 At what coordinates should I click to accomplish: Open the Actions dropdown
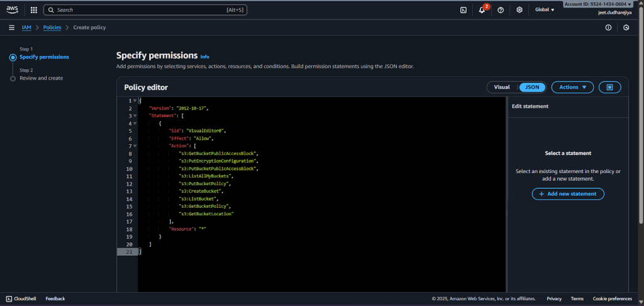pyautogui.click(x=572, y=87)
